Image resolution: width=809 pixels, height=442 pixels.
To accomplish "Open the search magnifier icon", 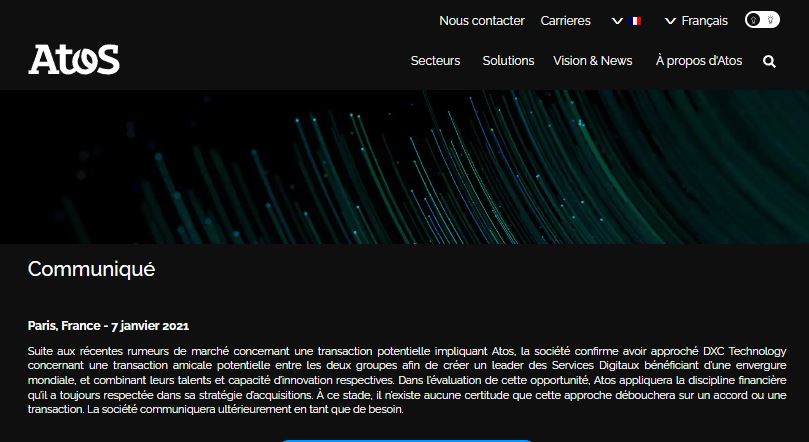I will pos(769,61).
